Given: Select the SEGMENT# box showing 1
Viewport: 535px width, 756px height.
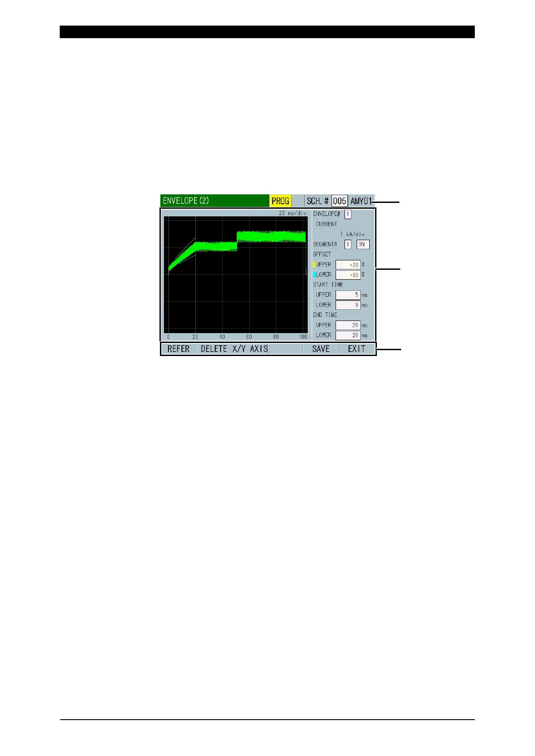Looking at the screenshot, I should pyautogui.click(x=348, y=245).
